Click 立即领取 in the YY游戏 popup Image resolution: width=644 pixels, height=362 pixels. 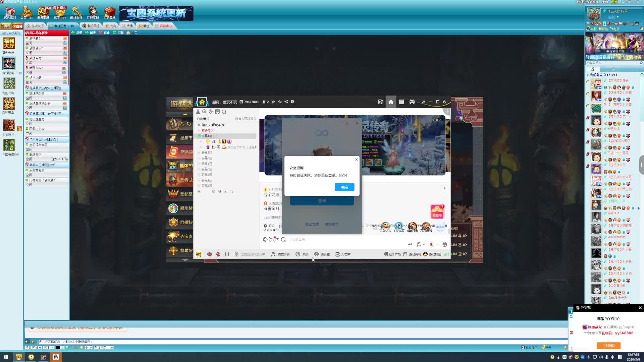pyautogui.click(x=608, y=346)
